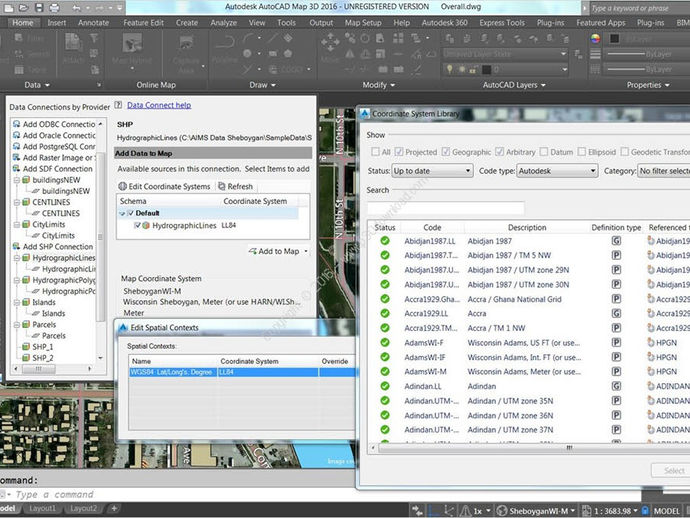Open the Status dropdown showing Up to date

pyautogui.click(x=432, y=171)
